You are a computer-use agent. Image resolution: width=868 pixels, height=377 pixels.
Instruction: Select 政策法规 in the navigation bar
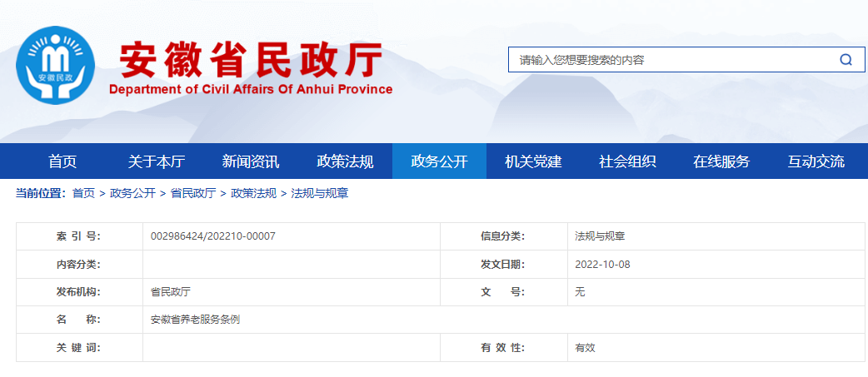pos(345,161)
